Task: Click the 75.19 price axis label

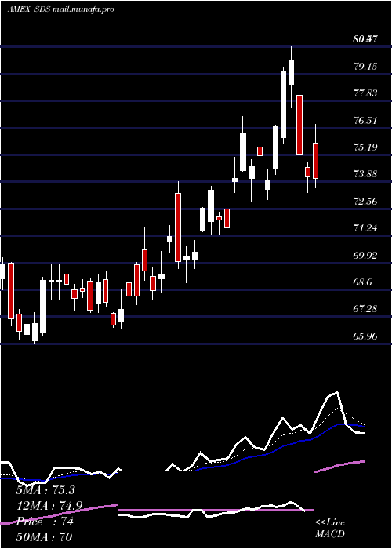Action: tap(365, 147)
